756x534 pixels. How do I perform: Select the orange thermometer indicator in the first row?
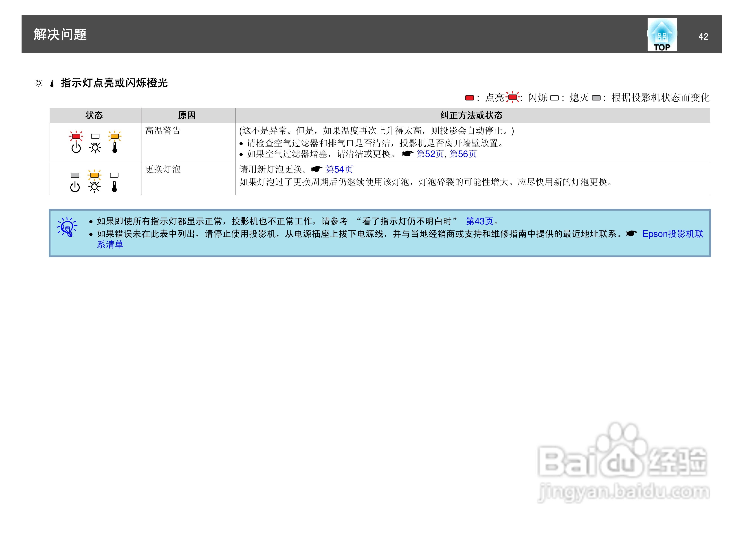point(114,136)
